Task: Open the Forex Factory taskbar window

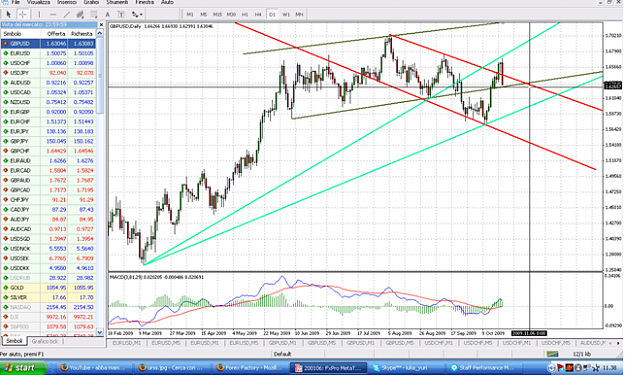Action: coord(249,368)
